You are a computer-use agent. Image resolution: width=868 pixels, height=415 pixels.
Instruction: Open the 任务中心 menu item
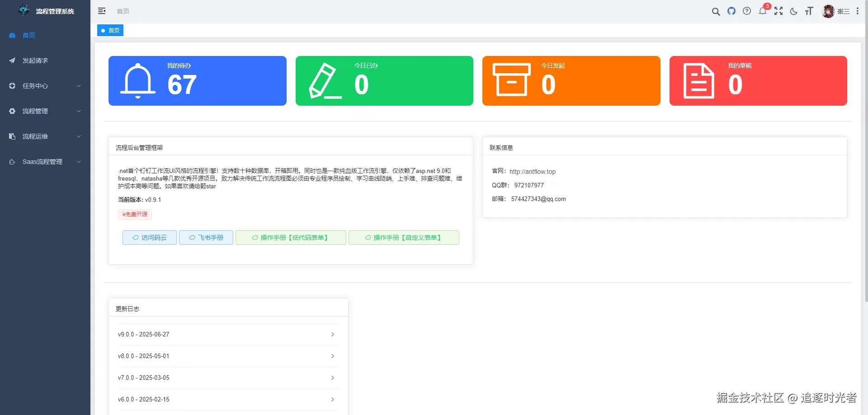click(x=45, y=86)
